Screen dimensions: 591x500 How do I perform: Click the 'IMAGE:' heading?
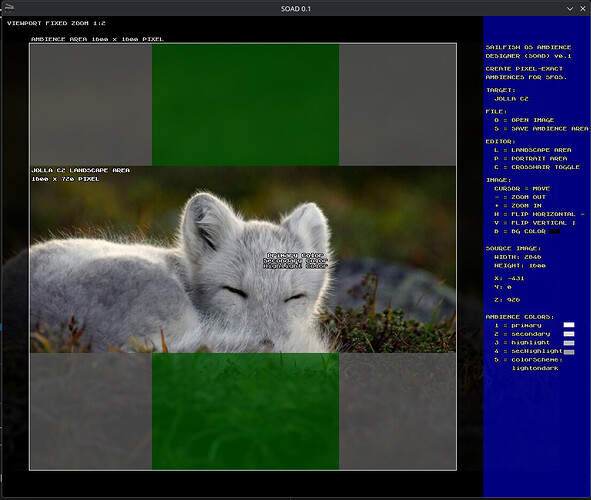pos(498,180)
